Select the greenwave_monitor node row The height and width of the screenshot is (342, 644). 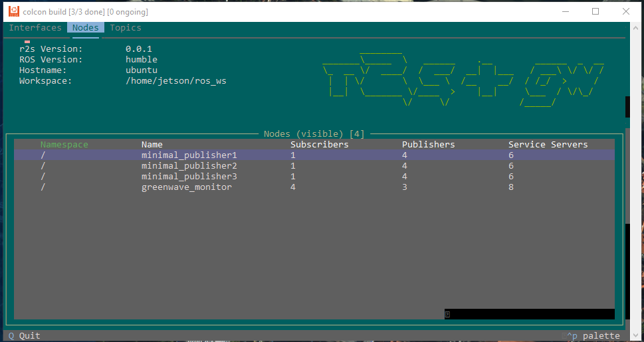(x=187, y=187)
